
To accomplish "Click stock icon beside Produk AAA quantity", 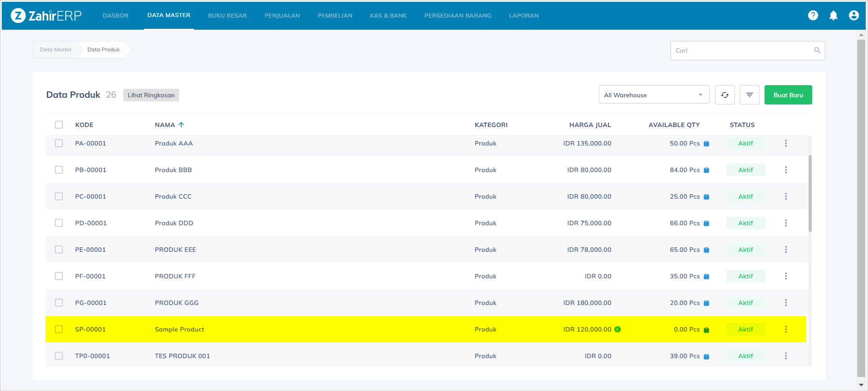I will coord(706,144).
